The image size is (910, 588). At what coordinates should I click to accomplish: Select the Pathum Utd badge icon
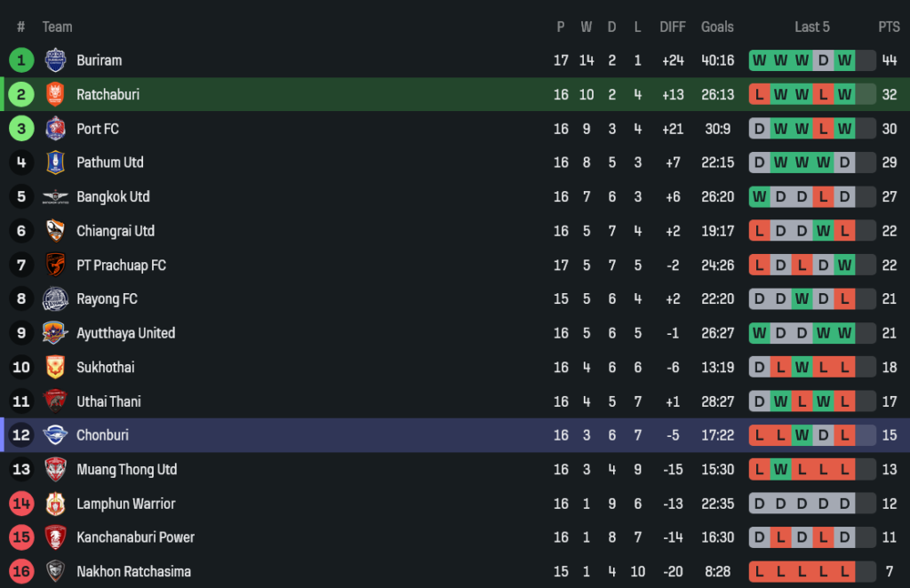coord(55,163)
